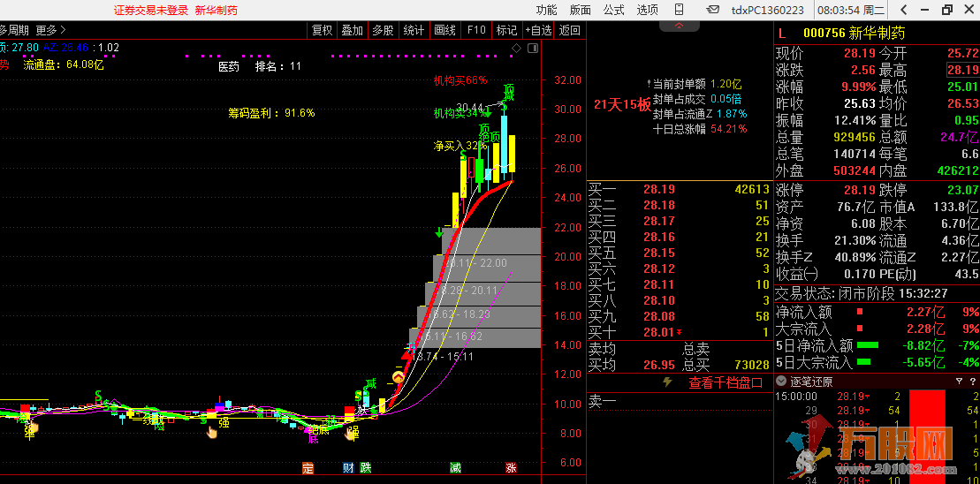
Task: Click the orange round chevron chart marker
Action: (x=399, y=377)
